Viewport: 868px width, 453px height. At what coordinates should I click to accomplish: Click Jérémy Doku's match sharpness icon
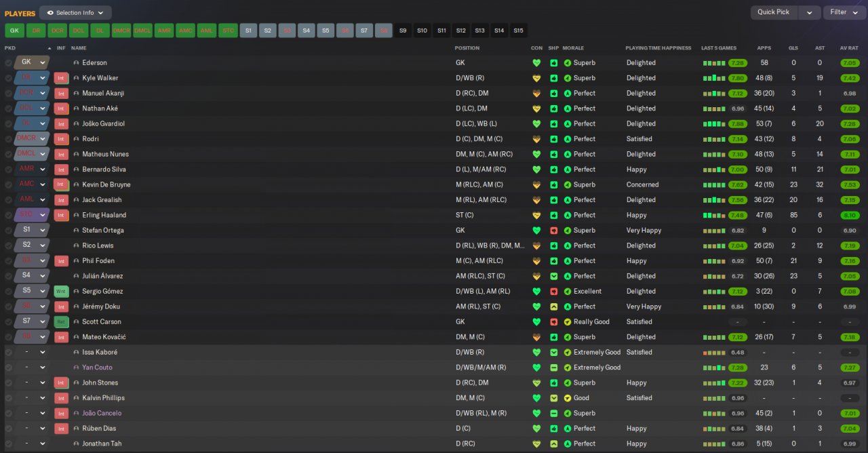pyautogui.click(x=553, y=307)
